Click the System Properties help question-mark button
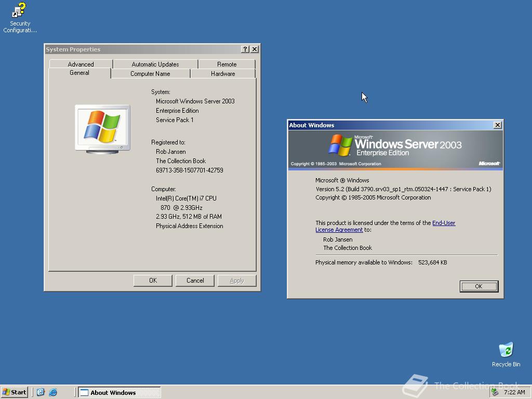This screenshot has height=399, width=532. (245, 49)
